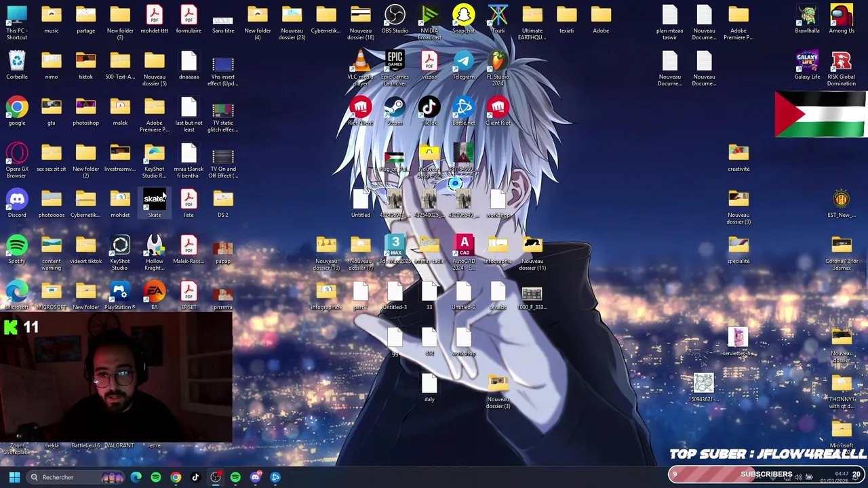Open Battle.net from the taskbar
868x488 pixels.
click(275, 477)
